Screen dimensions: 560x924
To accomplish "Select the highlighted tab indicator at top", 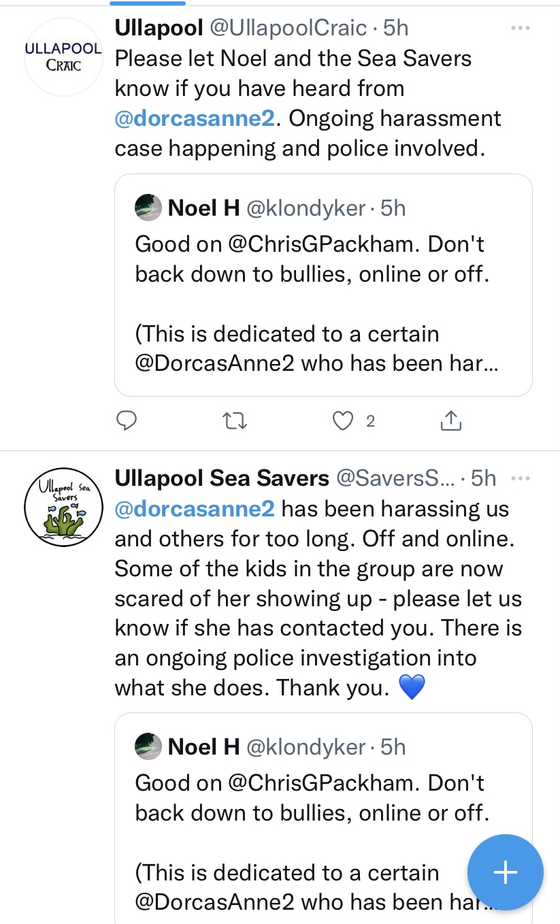I will tap(147, 3).
